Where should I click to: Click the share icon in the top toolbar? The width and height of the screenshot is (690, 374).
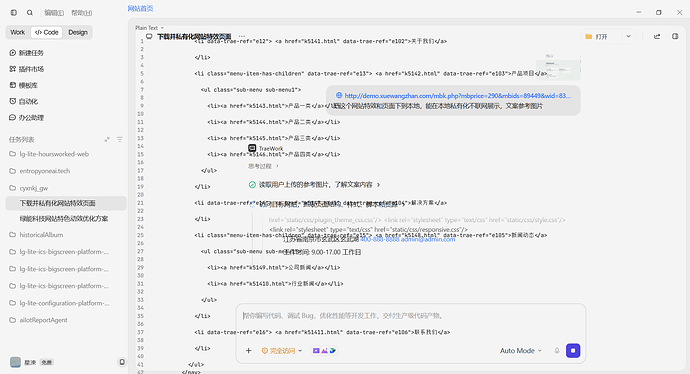[x=657, y=37]
